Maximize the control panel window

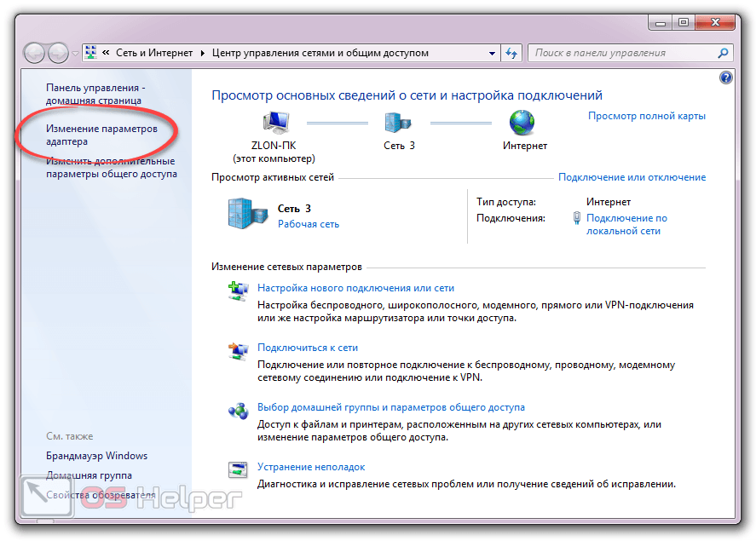[684, 23]
